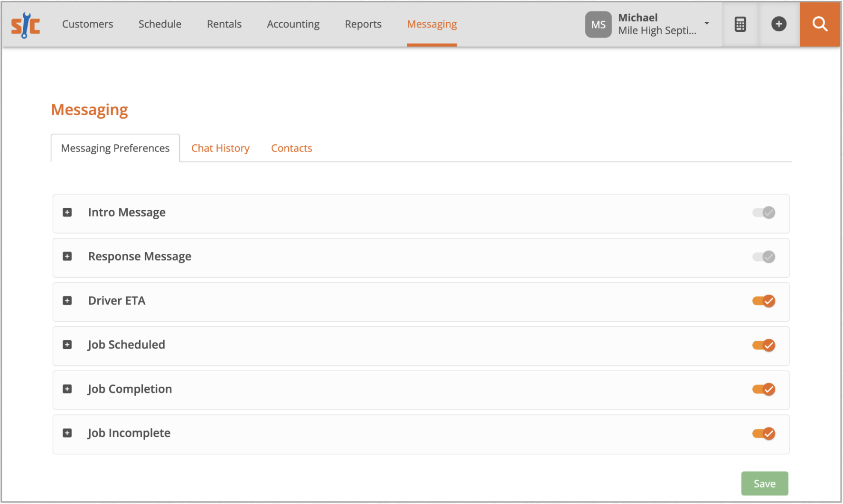
Task: Click the green Save button
Action: (x=764, y=483)
